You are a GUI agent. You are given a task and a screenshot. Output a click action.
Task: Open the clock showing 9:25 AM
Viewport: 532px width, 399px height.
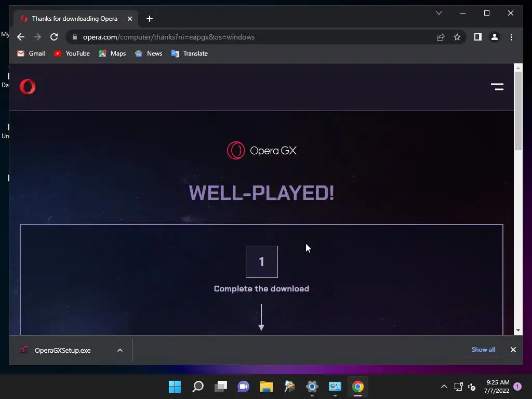pos(497,387)
